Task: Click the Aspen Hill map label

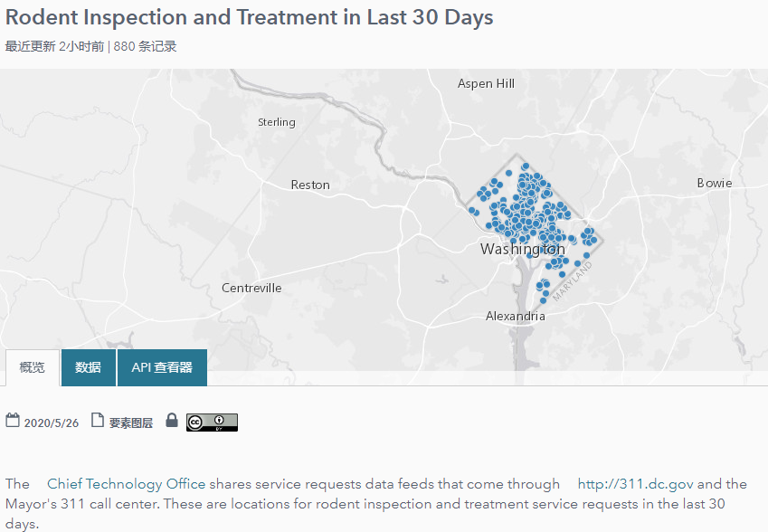Action: (486, 83)
